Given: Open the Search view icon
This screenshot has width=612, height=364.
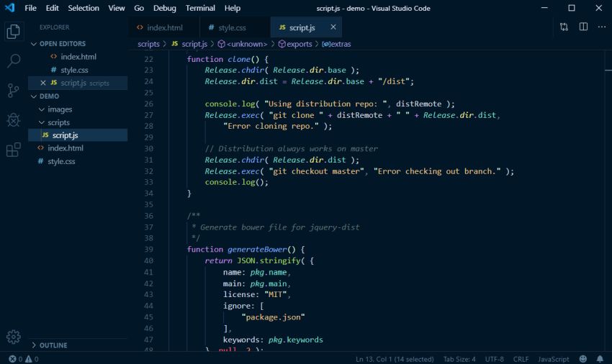Looking at the screenshot, I should pos(13,61).
